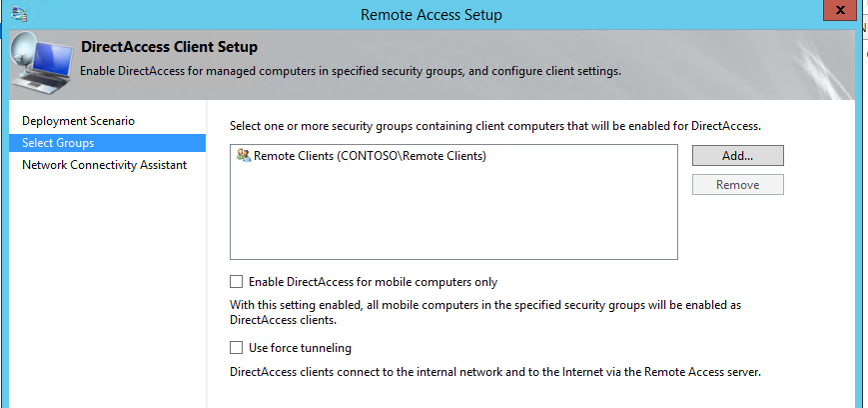Click the 'Use force tunneling' label text

coord(300,348)
